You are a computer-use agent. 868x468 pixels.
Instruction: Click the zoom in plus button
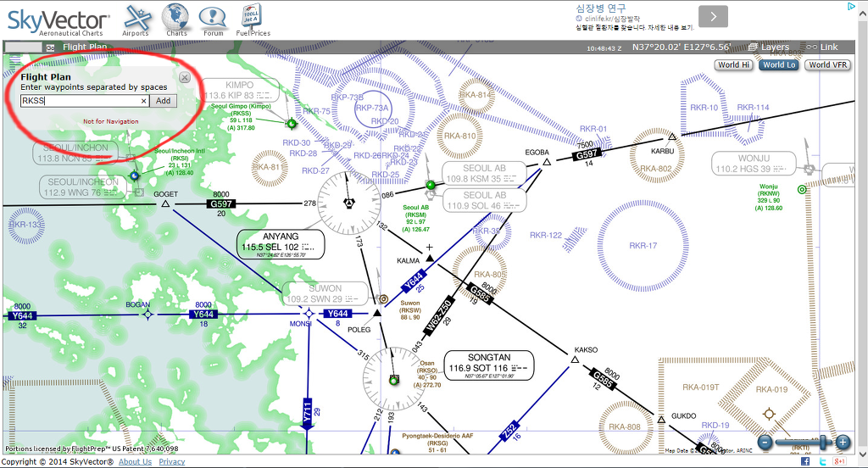tap(843, 442)
